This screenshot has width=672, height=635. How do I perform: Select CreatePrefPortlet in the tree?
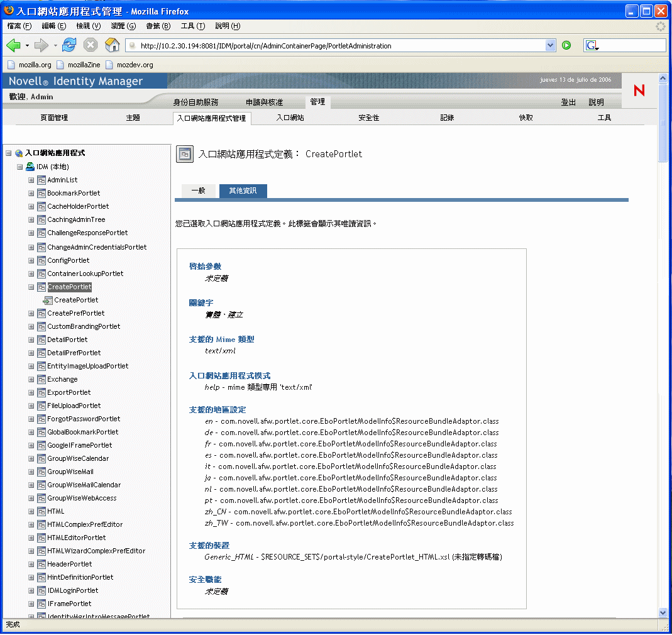(76, 314)
